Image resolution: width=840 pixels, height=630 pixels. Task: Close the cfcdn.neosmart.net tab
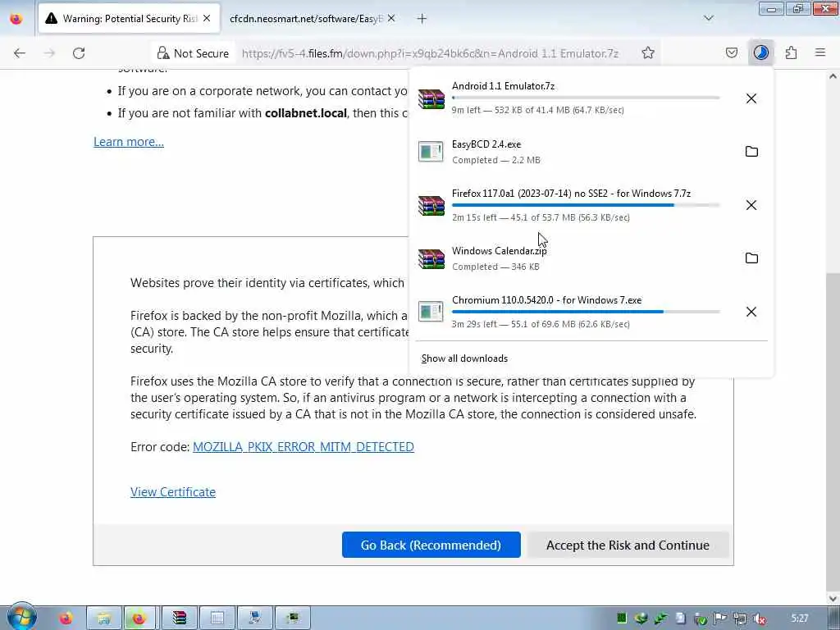pyautogui.click(x=391, y=18)
